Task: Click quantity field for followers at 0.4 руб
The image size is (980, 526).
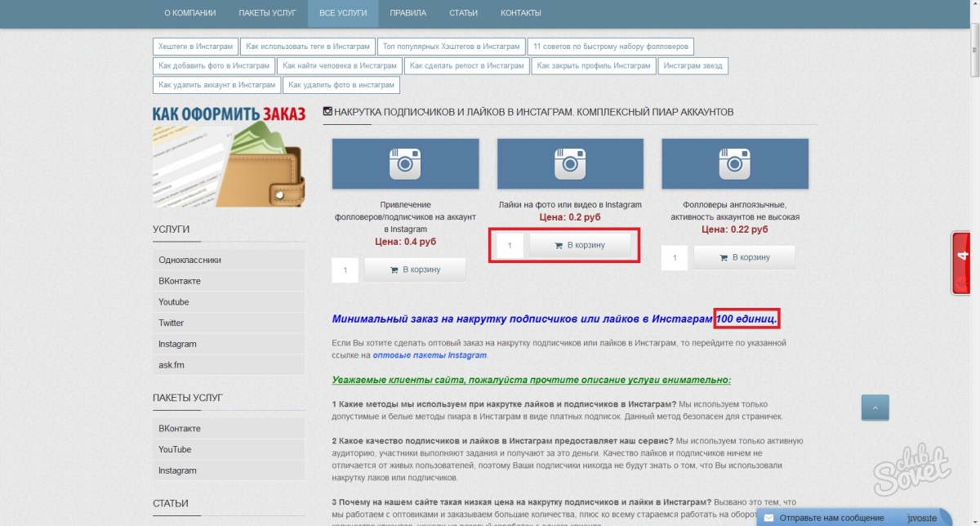Action: pos(345,270)
